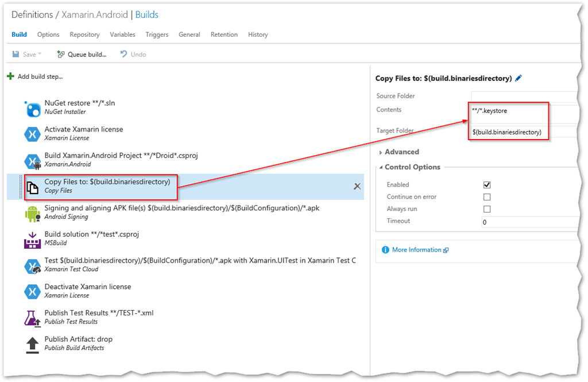Click the pencil icon to rename step
The image size is (588, 382).
coord(519,78)
